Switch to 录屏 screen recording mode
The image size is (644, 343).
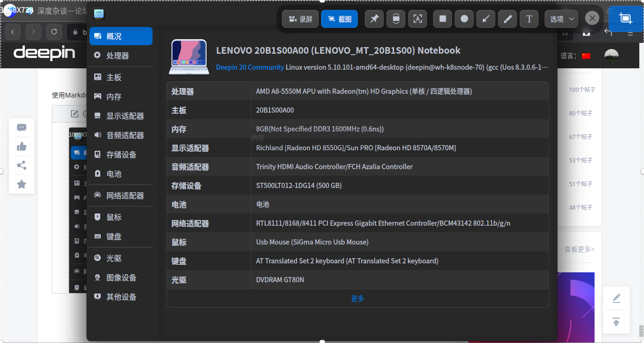(300, 19)
